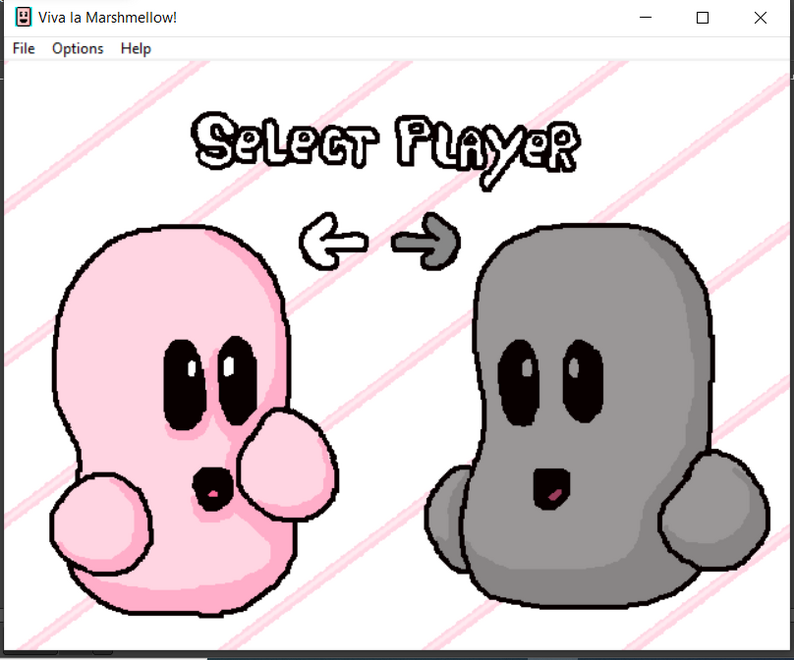Open the Help menu
The width and height of the screenshot is (794, 660).
click(x=136, y=49)
